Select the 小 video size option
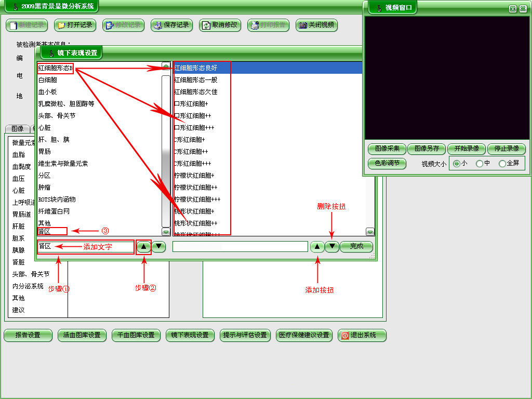This screenshot has height=399, width=532. coord(457,164)
